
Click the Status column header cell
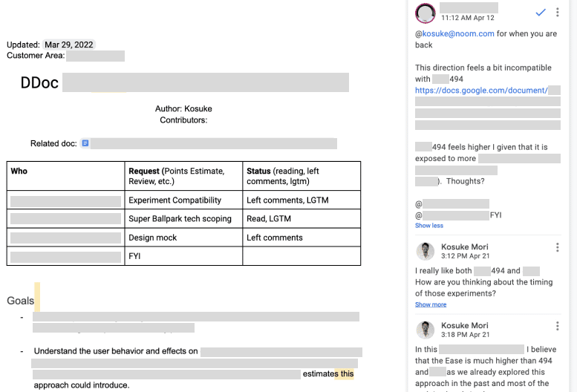click(301, 176)
